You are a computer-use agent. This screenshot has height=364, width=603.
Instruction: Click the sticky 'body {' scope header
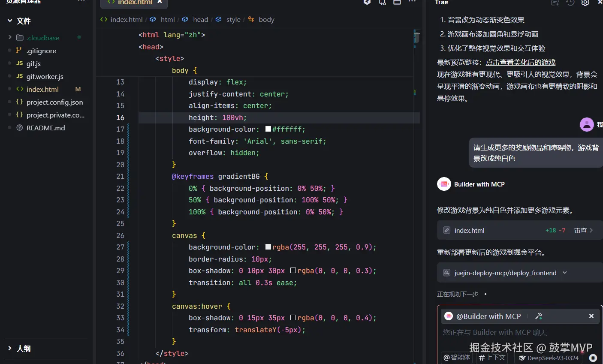click(184, 70)
